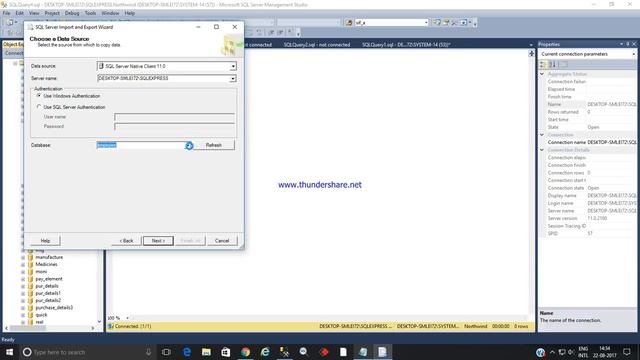The height and width of the screenshot is (360, 640).
Task: Open the 100 % zoom dropdown in editor
Action: [x=127, y=318]
